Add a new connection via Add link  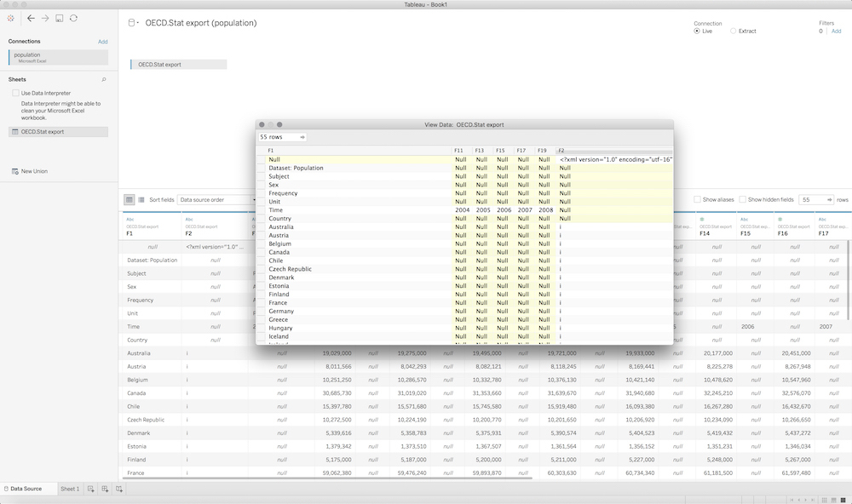point(103,42)
